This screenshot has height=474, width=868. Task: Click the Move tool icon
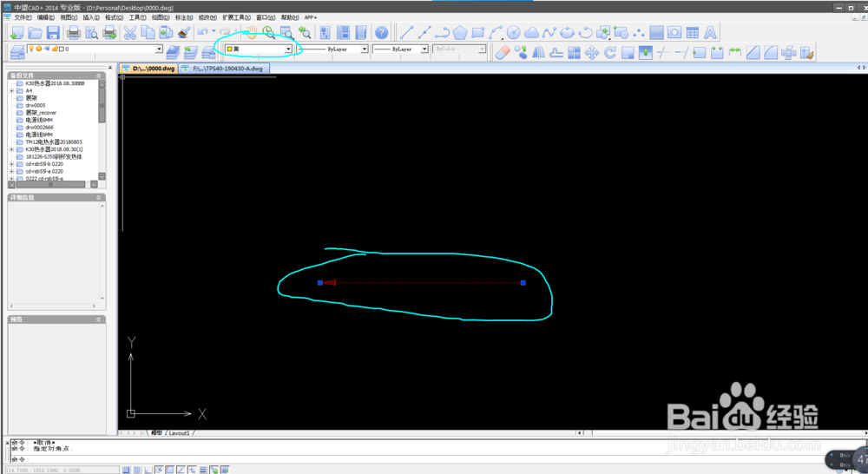click(x=592, y=53)
